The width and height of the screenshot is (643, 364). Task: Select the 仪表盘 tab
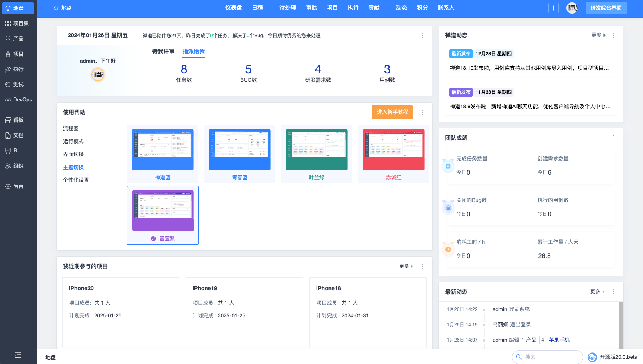pyautogui.click(x=234, y=8)
